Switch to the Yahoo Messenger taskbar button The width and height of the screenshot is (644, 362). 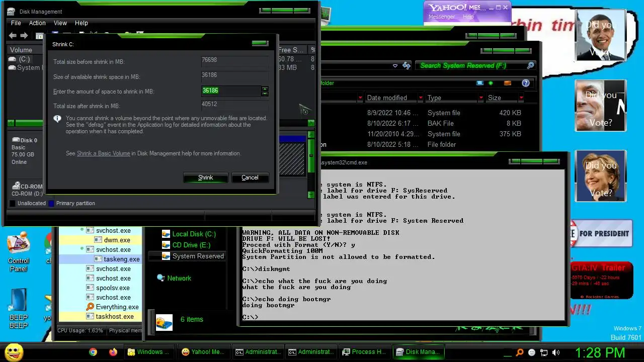tap(204, 352)
